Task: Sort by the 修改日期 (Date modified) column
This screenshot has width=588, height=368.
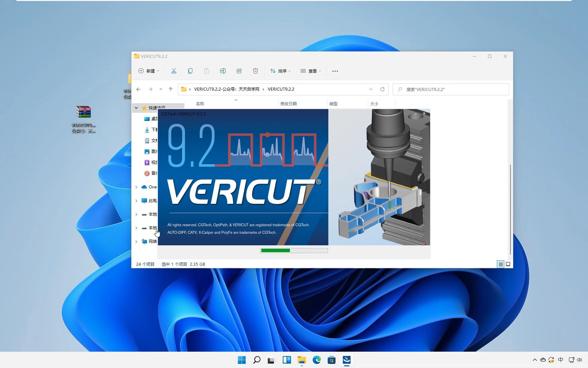Action: [x=289, y=104]
